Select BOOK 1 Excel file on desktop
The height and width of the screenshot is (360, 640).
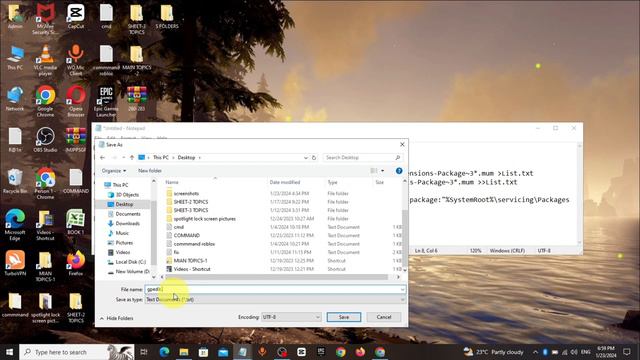point(76,222)
